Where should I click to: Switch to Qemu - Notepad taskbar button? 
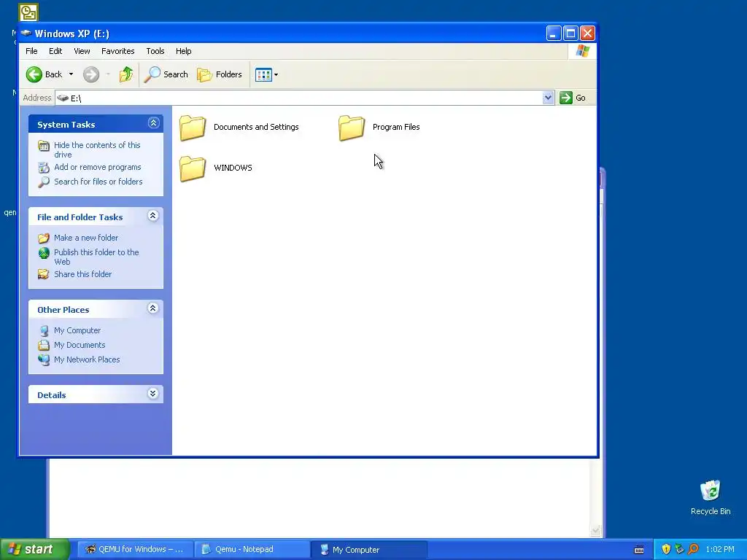point(252,550)
